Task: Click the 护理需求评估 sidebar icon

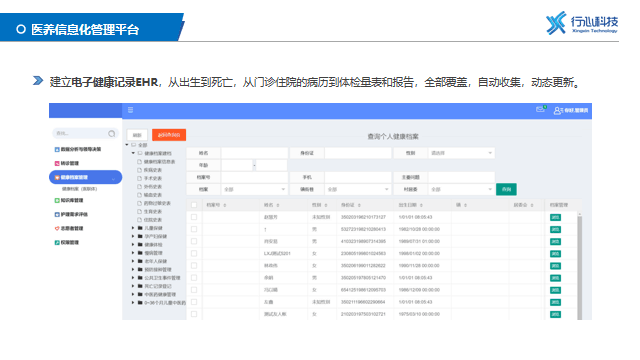Action: coord(57,214)
